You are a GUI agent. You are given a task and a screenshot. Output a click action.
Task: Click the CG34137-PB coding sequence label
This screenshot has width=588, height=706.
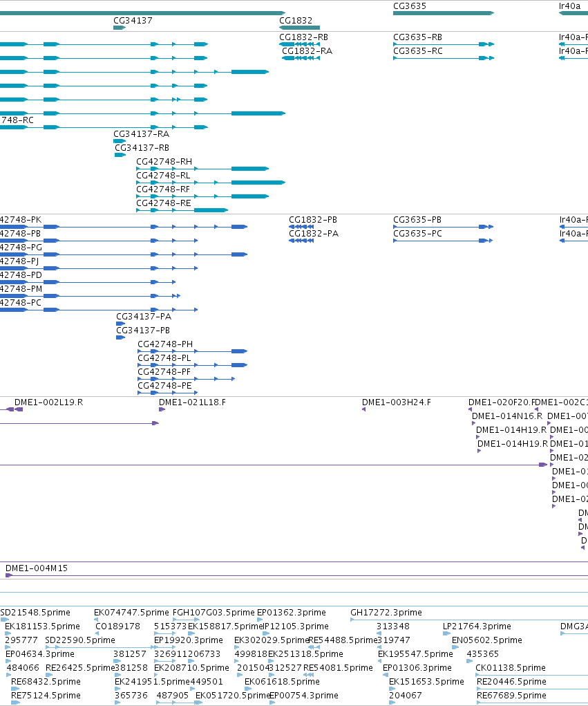(143, 330)
